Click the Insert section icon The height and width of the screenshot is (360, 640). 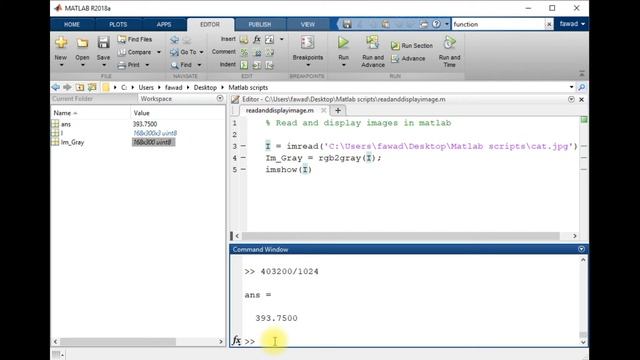244,40
